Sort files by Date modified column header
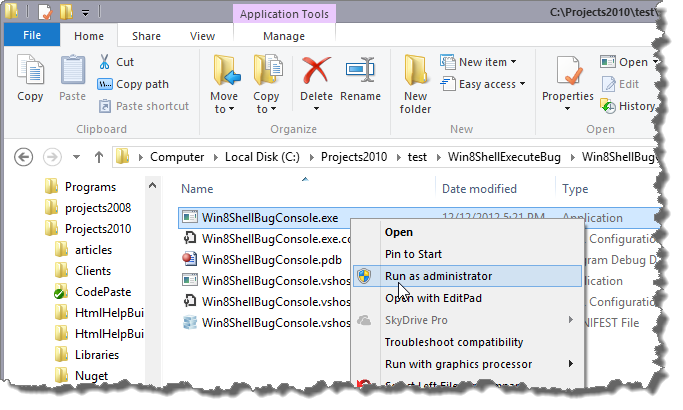Screen dimensions: 683x410 click(x=479, y=188)
